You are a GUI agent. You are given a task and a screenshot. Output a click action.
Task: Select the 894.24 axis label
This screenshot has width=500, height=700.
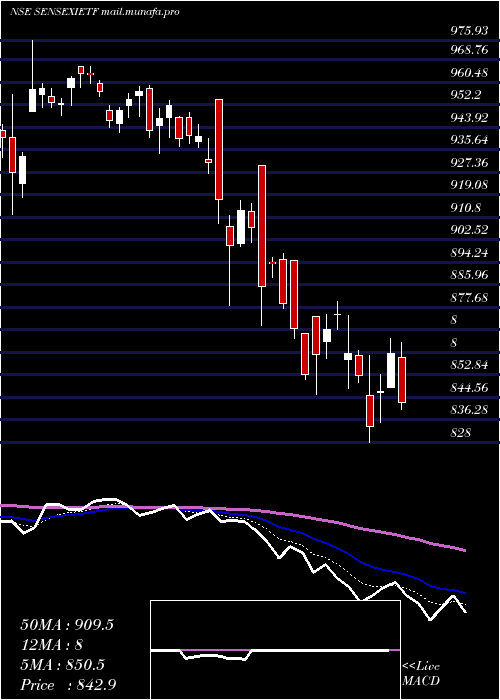tap(468, 253)
